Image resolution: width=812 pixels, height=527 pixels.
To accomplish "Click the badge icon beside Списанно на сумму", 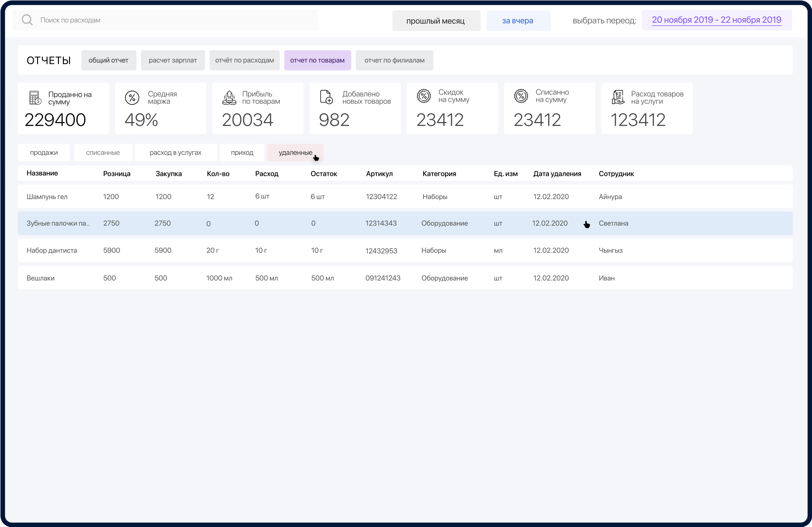I will click(521, 96).
